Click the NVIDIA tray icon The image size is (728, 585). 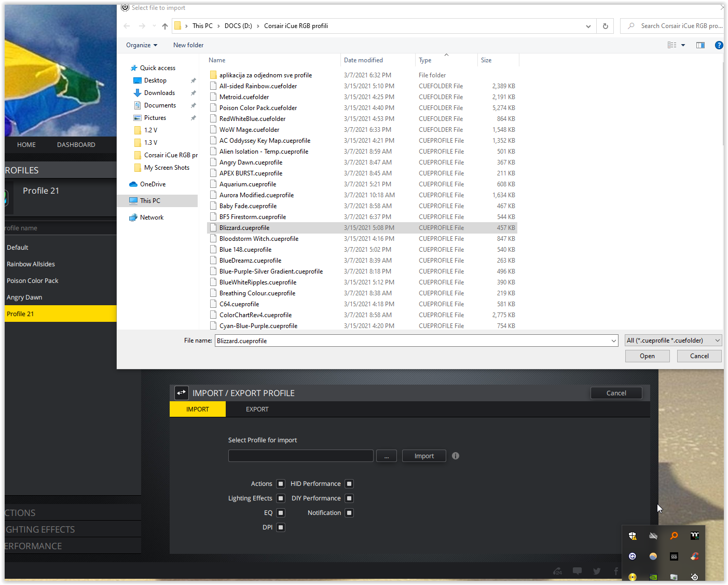click(x=653, y=577)
